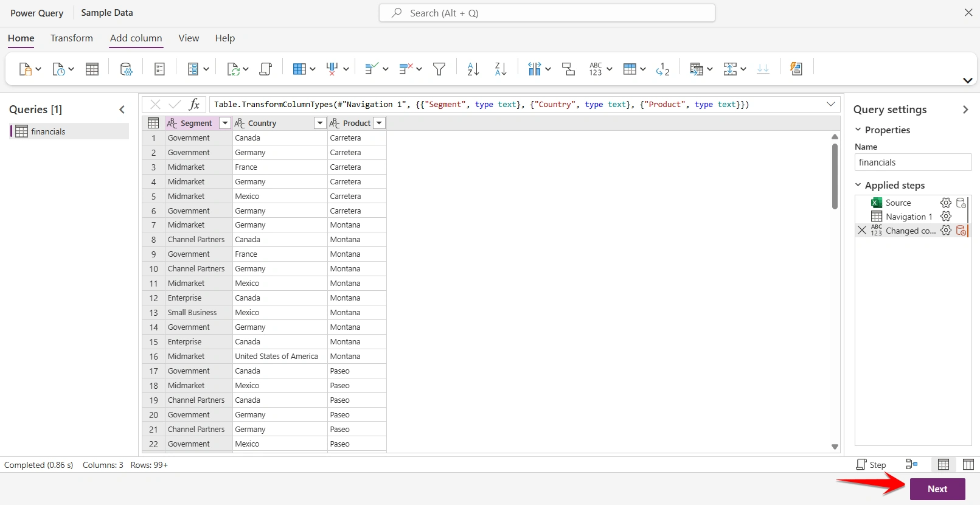
Task: Open the Product column filter dropdown
Action: tap(380, 123)
